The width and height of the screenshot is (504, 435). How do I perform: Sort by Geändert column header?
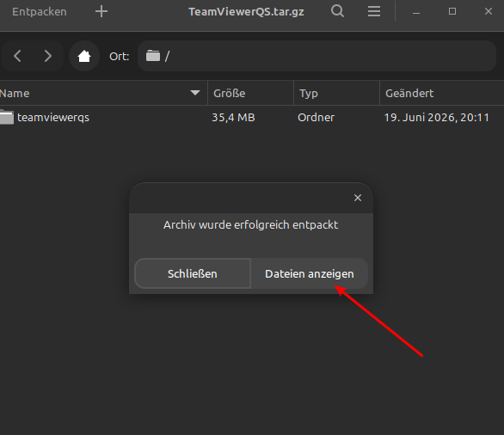point(442,93)
